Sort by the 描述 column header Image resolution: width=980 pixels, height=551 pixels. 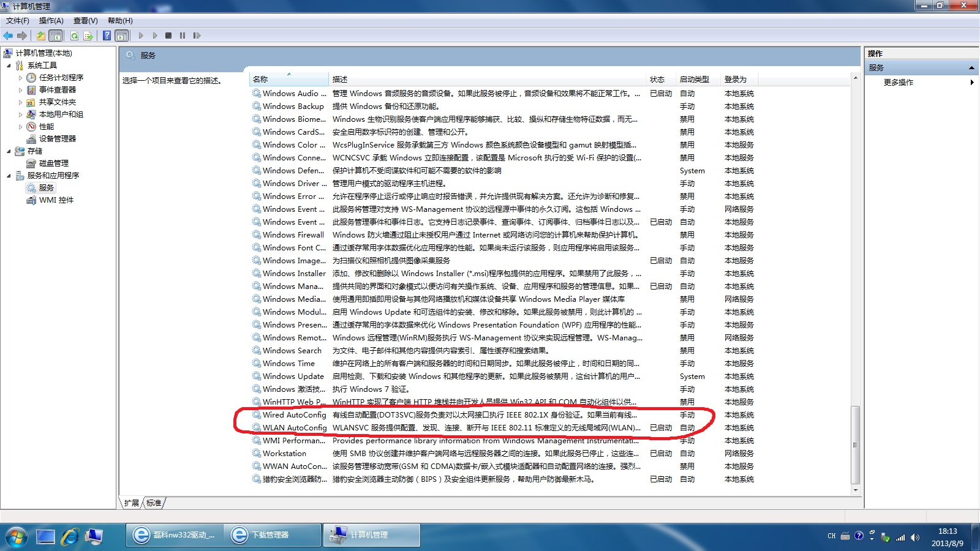pyautogui.click(x=488, y=80)
